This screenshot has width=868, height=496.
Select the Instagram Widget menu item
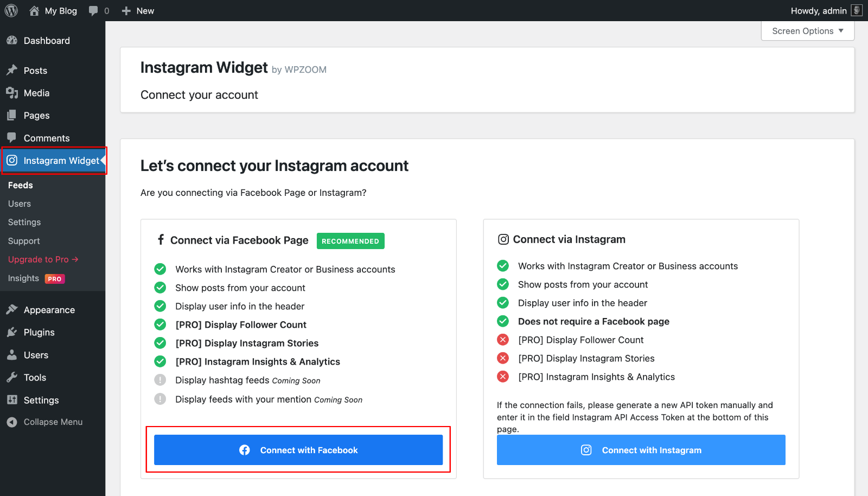53,161
